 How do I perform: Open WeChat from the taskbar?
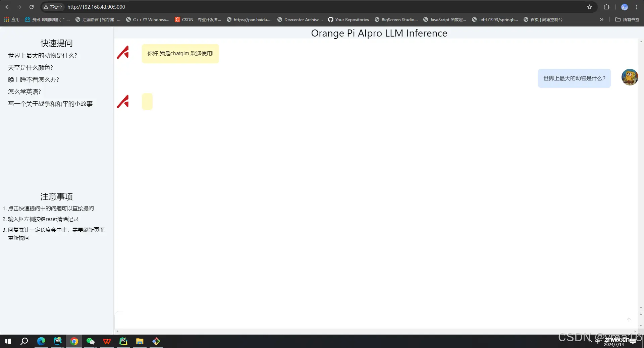pos(91,341)
